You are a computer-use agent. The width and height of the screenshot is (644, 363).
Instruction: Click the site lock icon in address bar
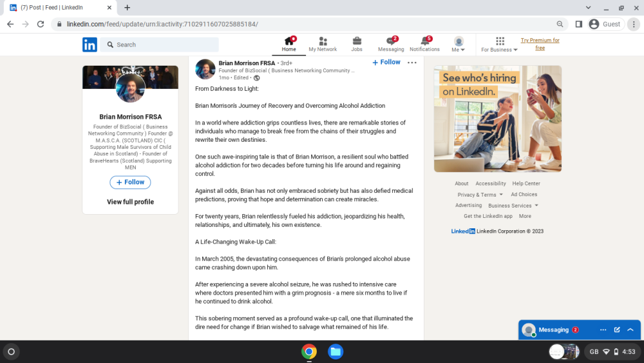click(59, 25)
